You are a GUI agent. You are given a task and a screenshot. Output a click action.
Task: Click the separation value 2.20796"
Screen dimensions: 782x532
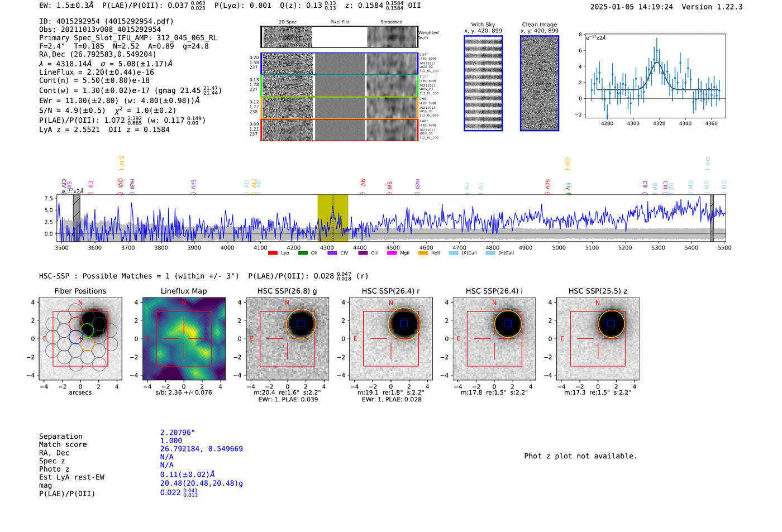(178, 433)
